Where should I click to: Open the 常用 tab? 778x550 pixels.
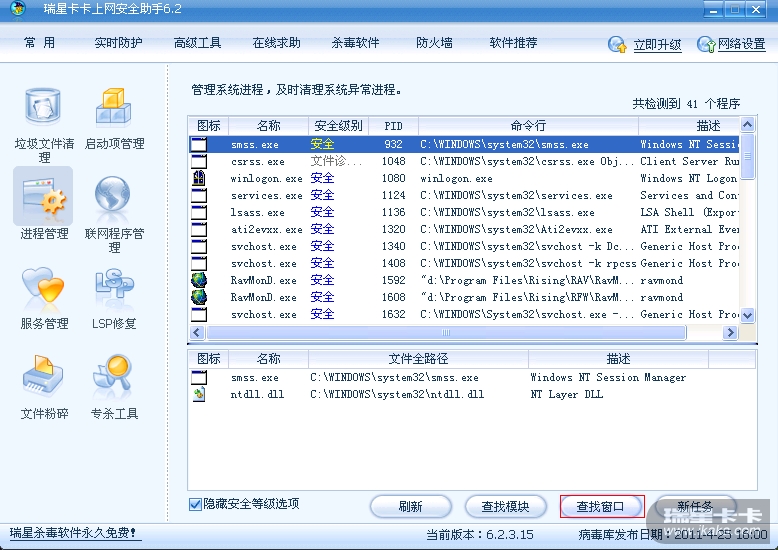[x=39, y=43]
